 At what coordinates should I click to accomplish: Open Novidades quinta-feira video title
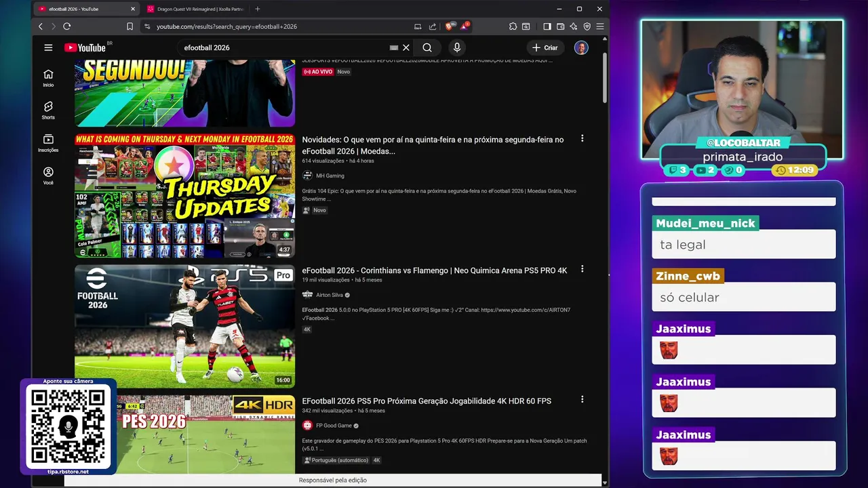433,145
